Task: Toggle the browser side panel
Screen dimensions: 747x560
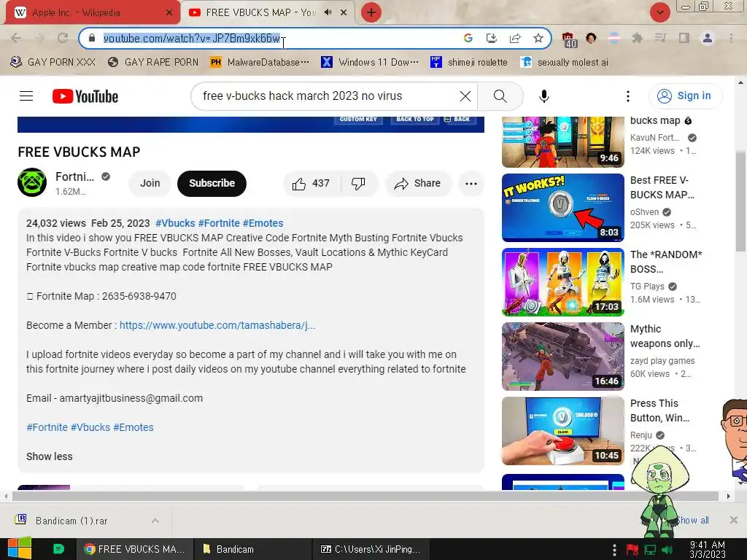Action: click(x=684, y=38)
